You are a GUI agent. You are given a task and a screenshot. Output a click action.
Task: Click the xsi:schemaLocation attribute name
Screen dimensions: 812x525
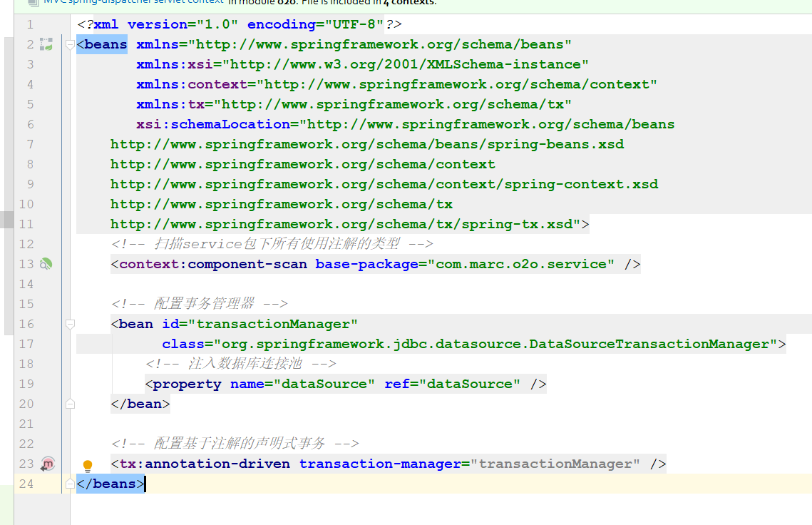coord(213,124)
